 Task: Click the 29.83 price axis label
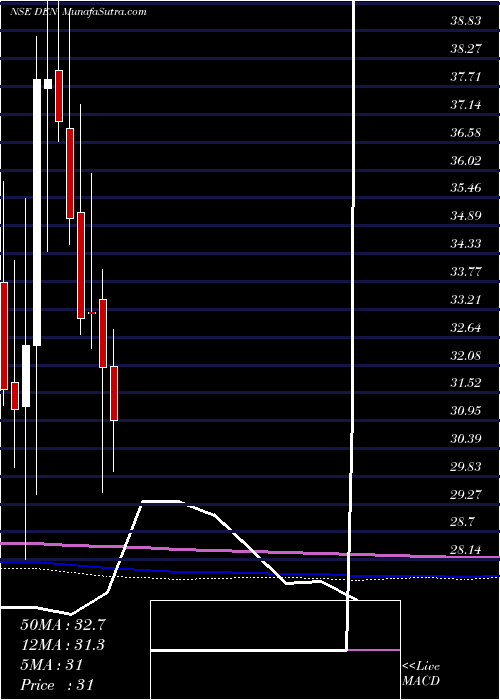point(466,467)
